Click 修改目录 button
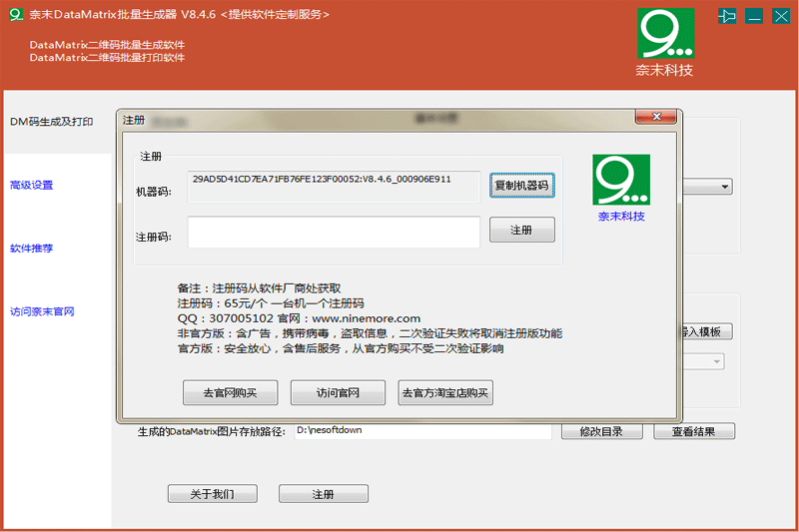799x532 pixels. click(602, 431)
